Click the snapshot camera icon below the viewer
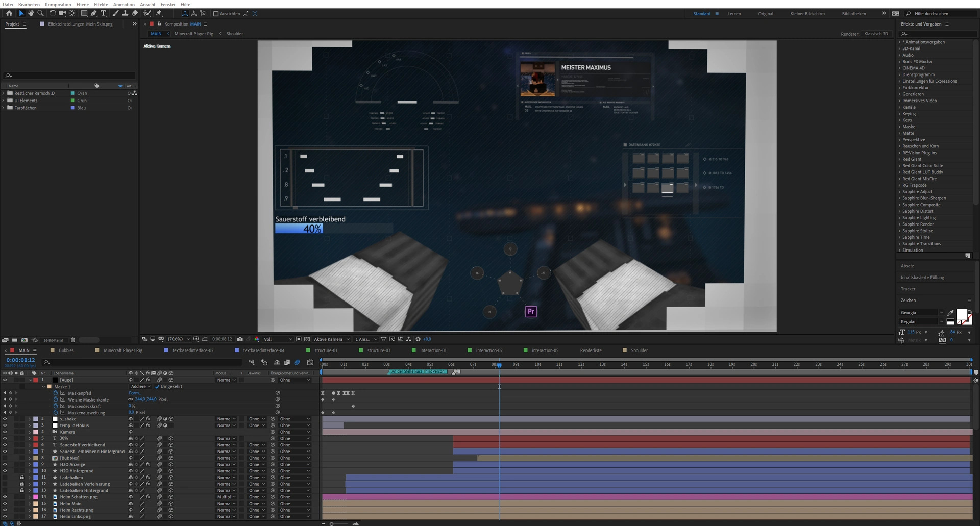 (240, 339)
